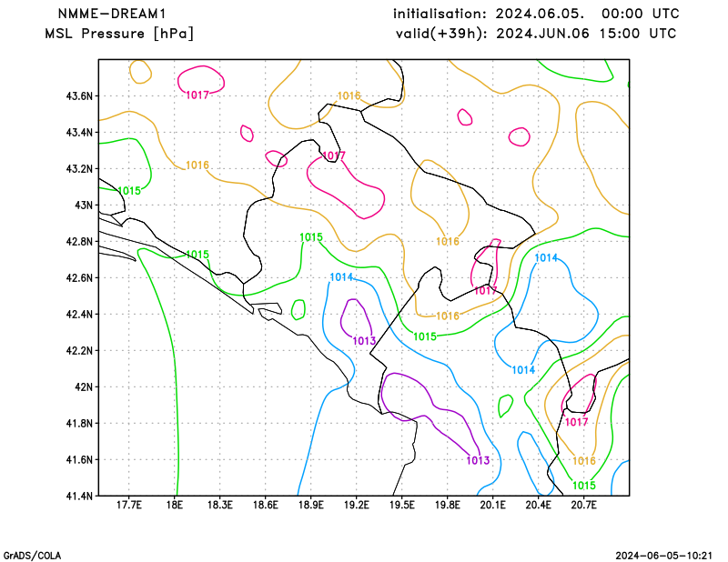Click the 17.7E longitude axis label
The height and width of the screenshot is (562, 728).
[128, 505]
